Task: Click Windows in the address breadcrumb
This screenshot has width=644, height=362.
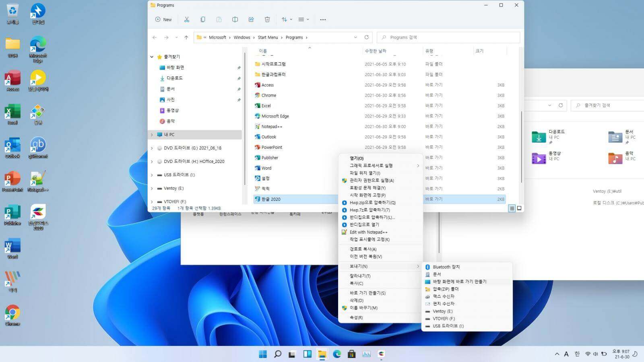Action: point(242,37)
